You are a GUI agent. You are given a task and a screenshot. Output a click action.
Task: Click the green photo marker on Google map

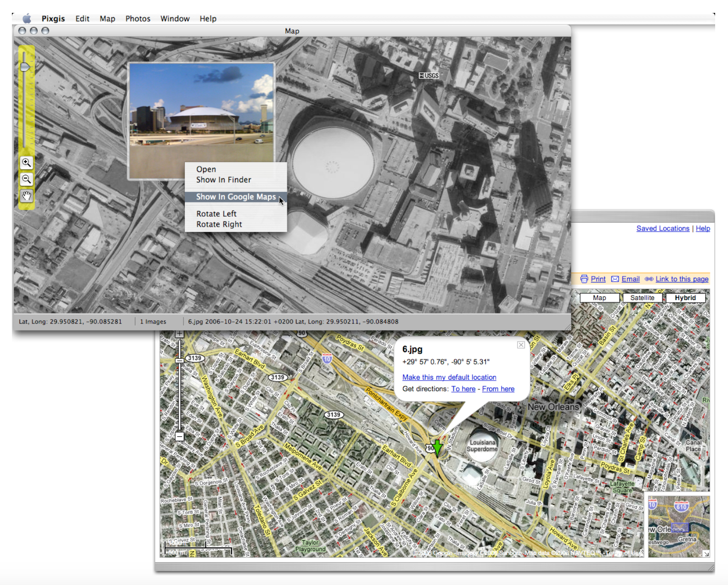(437, 448)
